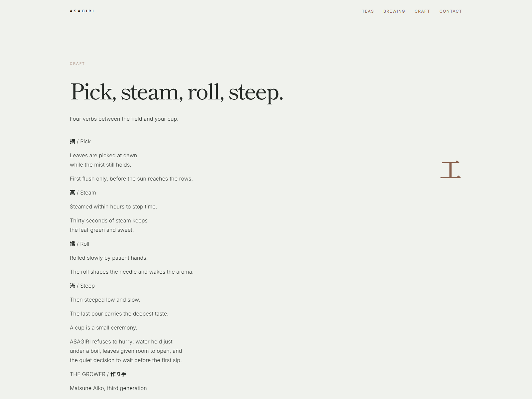Click 'The last pour carries the deepest taste.'

[119, 314]
